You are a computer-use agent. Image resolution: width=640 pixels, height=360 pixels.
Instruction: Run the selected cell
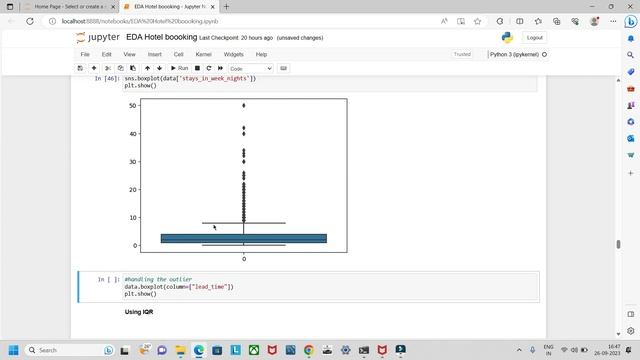coord(179,68)
